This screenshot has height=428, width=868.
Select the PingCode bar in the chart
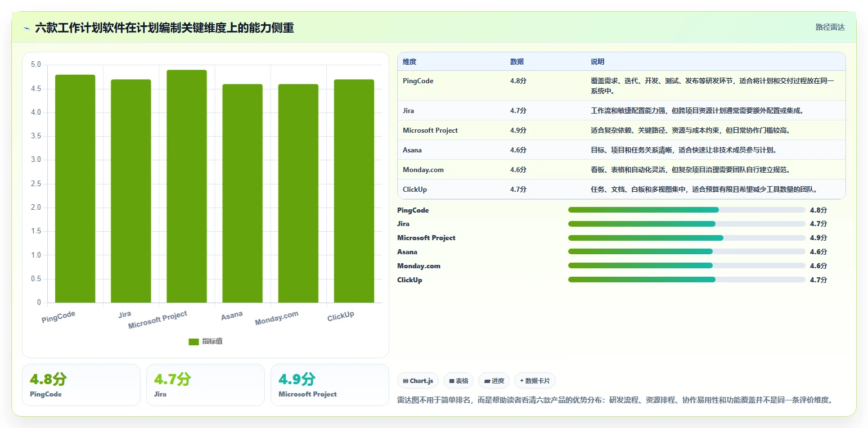pos(75,189)
